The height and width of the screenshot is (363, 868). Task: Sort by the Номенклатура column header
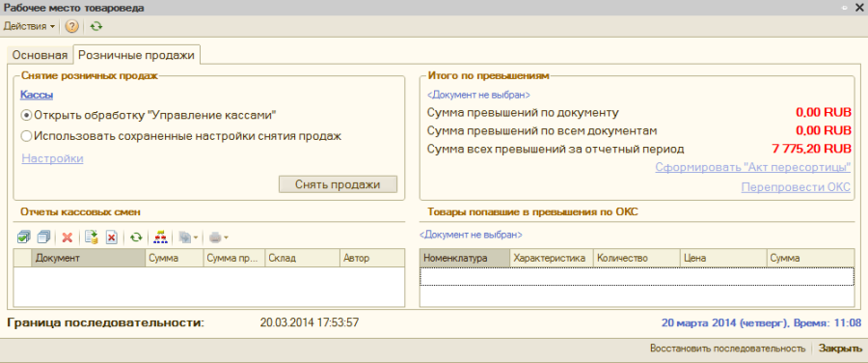[x=464, y=259]
